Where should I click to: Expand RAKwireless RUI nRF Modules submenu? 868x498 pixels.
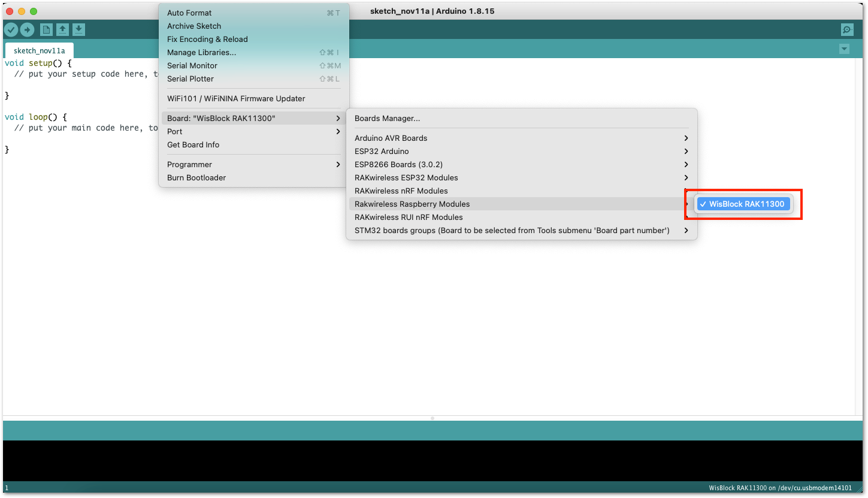(522, 218)
